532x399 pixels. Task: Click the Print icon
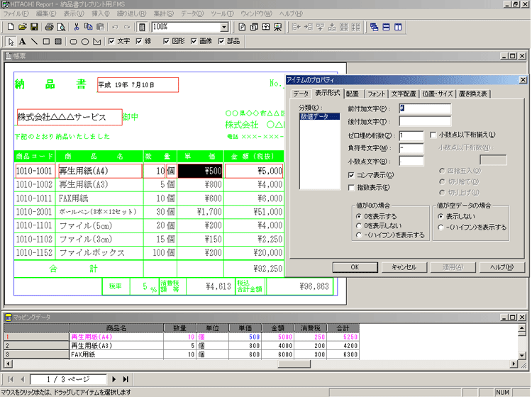(x=49, y=27)
